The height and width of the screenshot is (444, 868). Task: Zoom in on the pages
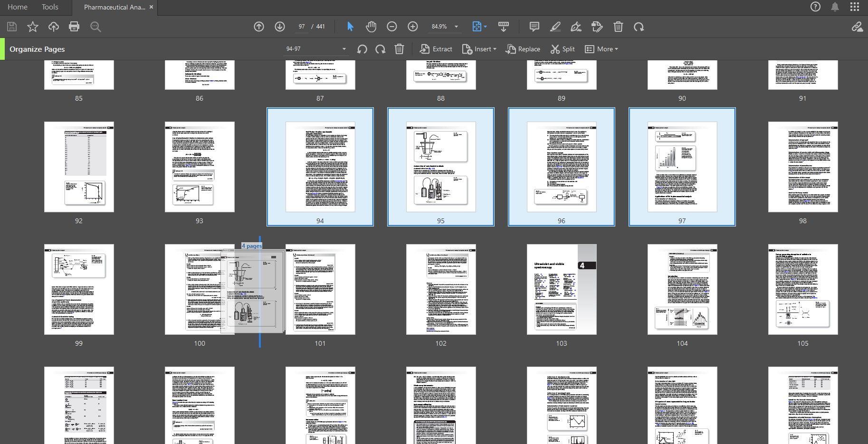(x=412, y=27)
